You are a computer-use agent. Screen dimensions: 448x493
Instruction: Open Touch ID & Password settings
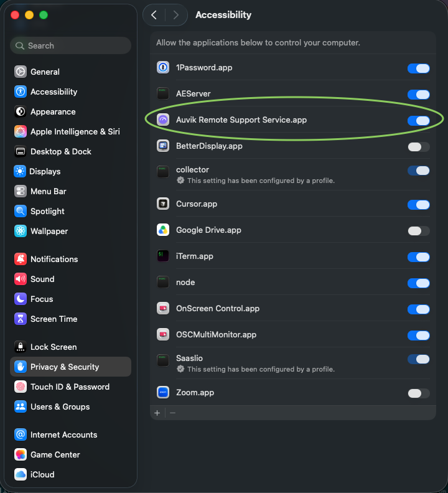click(70, 387)
